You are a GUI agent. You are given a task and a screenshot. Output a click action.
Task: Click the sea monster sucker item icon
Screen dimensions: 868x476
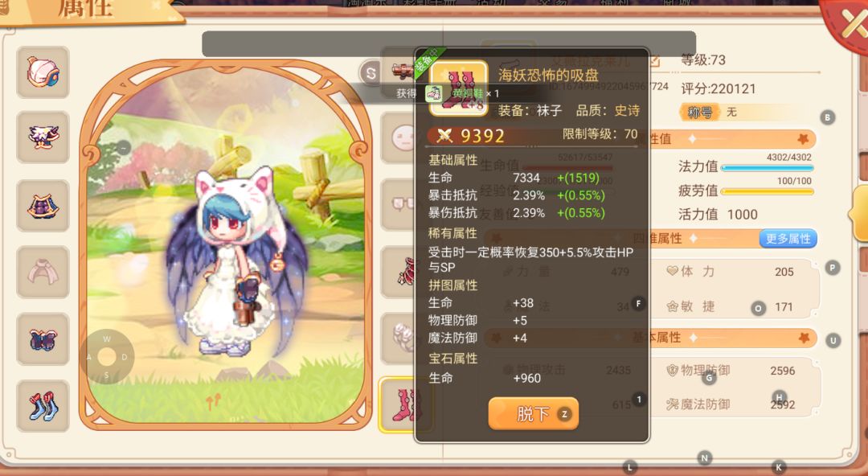coord(459,88)
